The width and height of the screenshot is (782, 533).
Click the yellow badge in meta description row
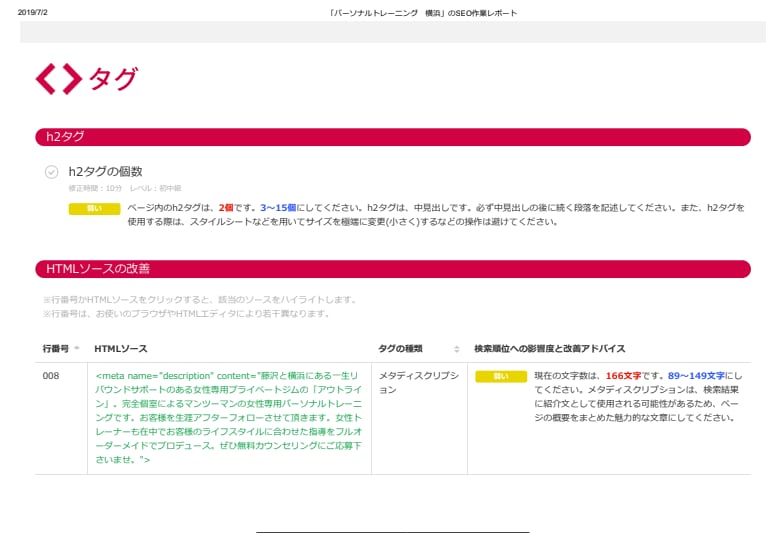point(501,376)
